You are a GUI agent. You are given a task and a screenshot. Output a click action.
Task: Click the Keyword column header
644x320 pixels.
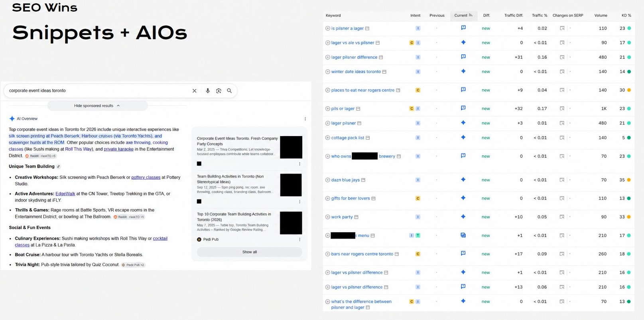333,16
